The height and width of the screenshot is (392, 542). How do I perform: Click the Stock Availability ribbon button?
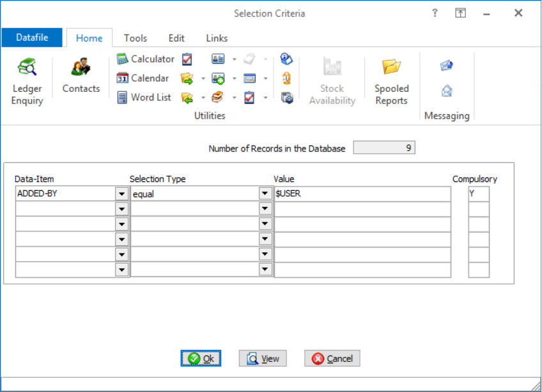point(332,82)
